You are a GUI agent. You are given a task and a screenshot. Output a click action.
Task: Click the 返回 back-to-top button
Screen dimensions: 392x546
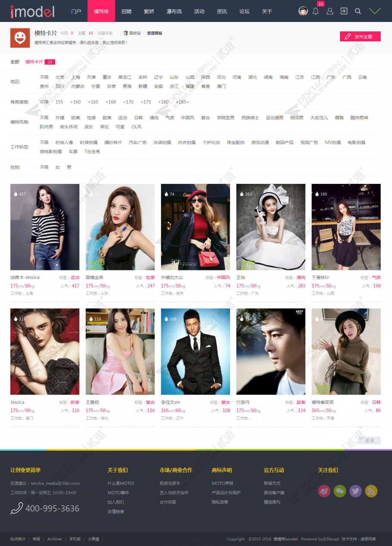click(370, 440)
